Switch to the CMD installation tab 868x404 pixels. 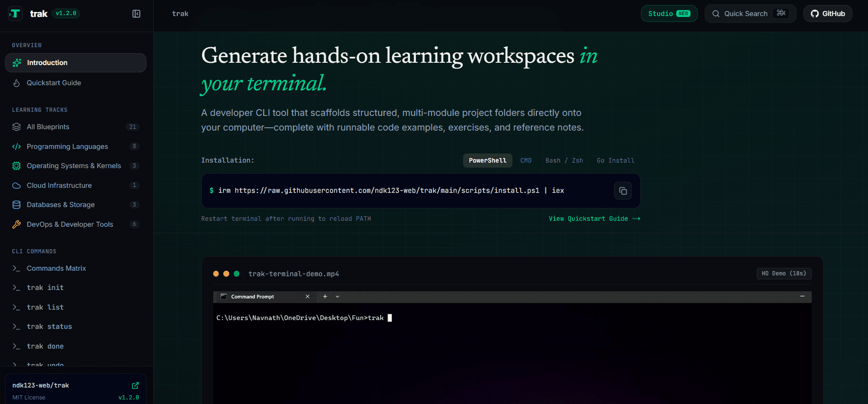(x=526, y=161)
